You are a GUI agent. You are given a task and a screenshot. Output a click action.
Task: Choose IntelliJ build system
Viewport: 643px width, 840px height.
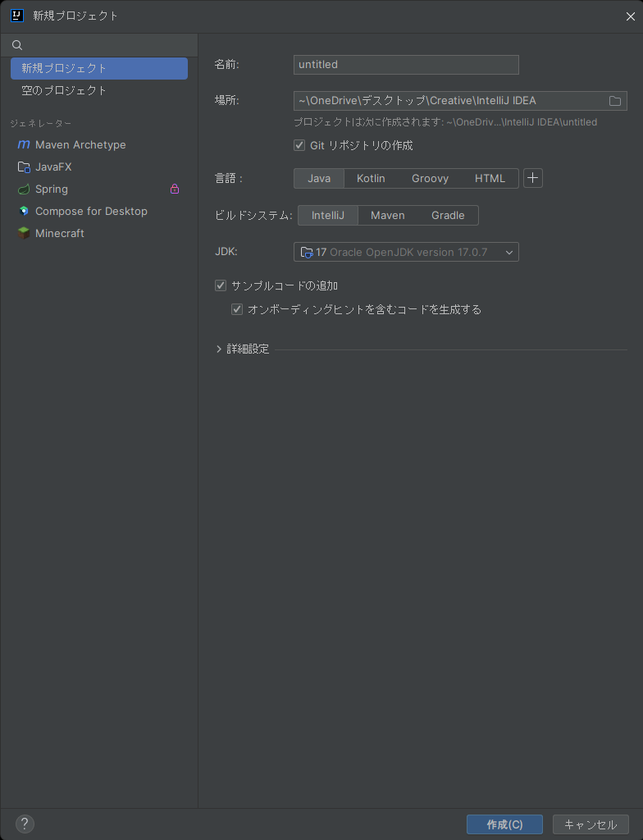click(x=328, y=216)
